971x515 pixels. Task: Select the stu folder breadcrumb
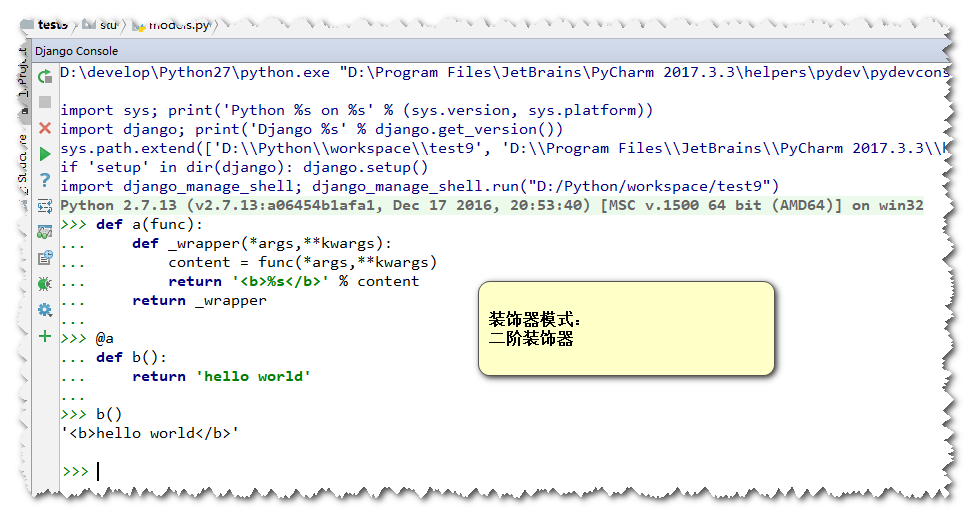point(101,25)
